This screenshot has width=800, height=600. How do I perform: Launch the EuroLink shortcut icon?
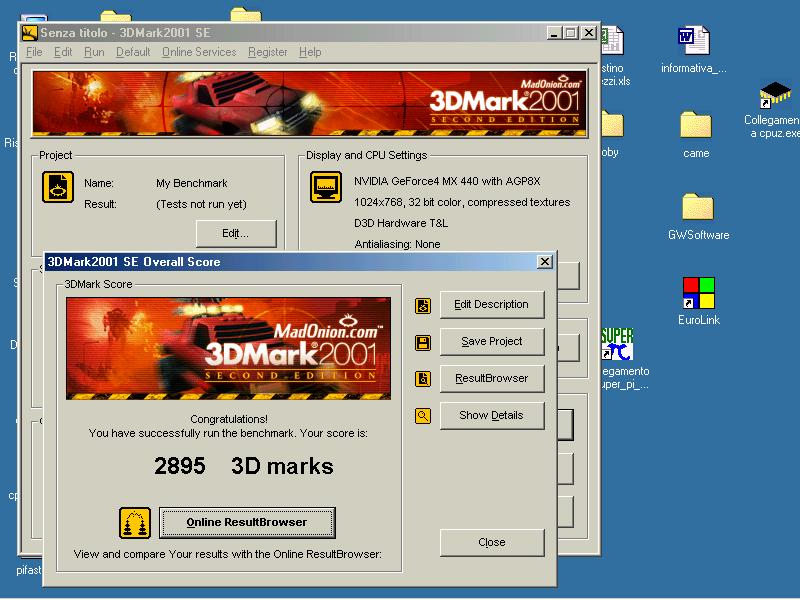(x=698, y=293)
